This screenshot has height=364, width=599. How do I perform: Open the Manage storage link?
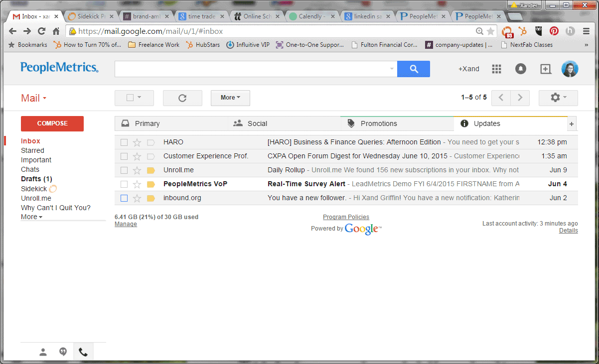[126, 224]
